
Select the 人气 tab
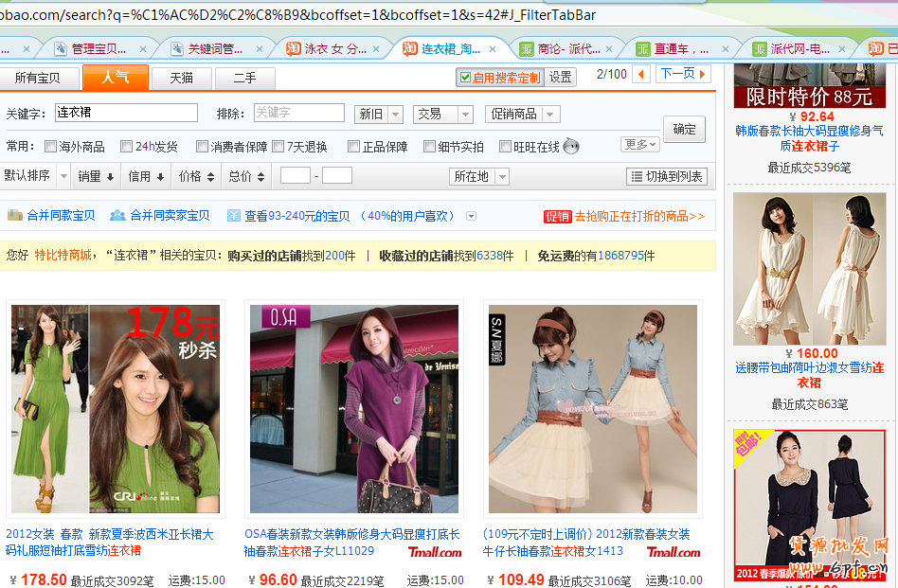click(x=116, y=77)
